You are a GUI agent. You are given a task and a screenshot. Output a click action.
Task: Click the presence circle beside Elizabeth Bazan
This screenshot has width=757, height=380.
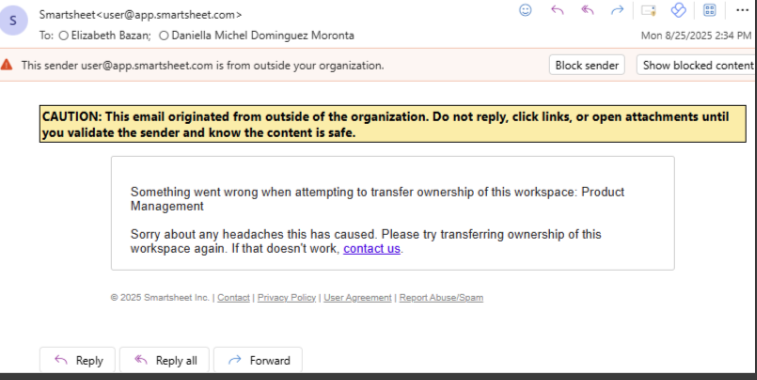[x=63, y=36]
